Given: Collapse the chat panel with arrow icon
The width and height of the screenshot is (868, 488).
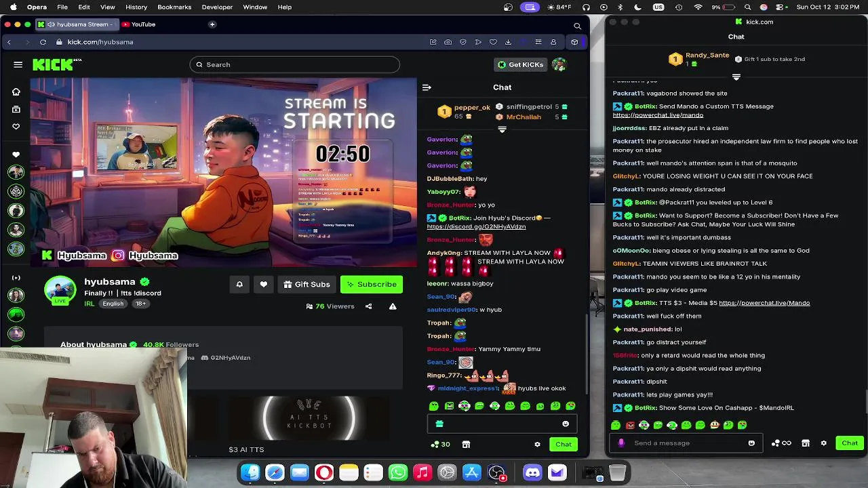Looking at the screenshot, I should click(427, 87).
